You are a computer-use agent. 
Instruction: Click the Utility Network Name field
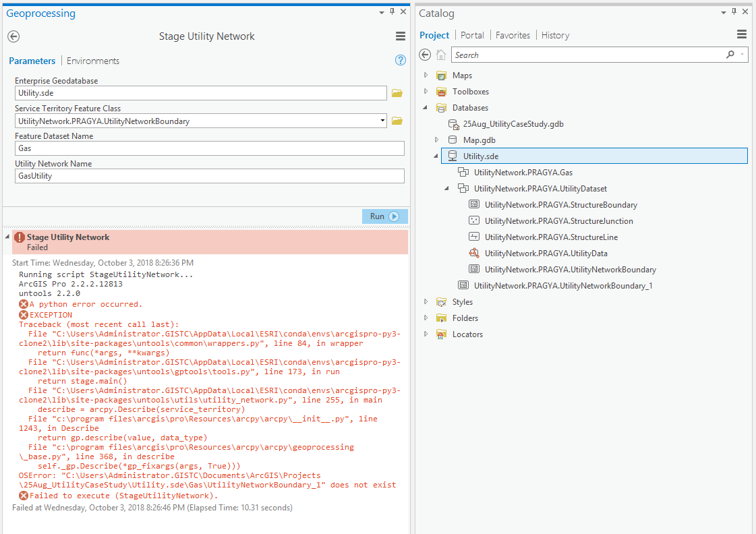click(210, 176)
